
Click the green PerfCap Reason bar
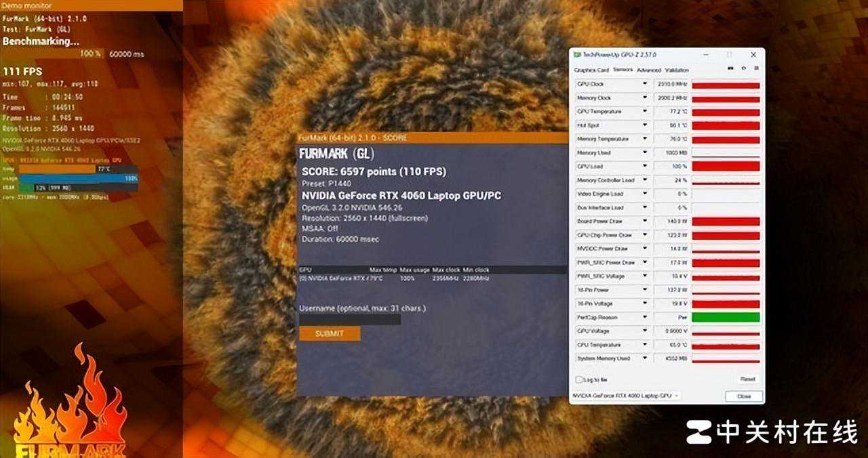click(x=726, y=317)
